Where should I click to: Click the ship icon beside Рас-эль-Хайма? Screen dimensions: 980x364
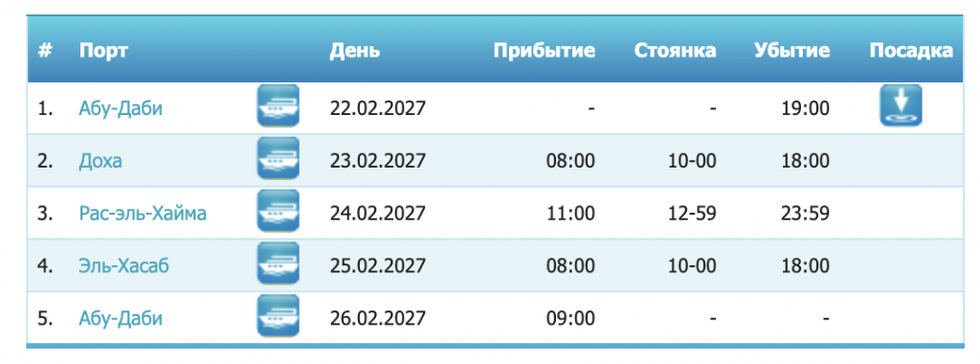coord(278,211)
